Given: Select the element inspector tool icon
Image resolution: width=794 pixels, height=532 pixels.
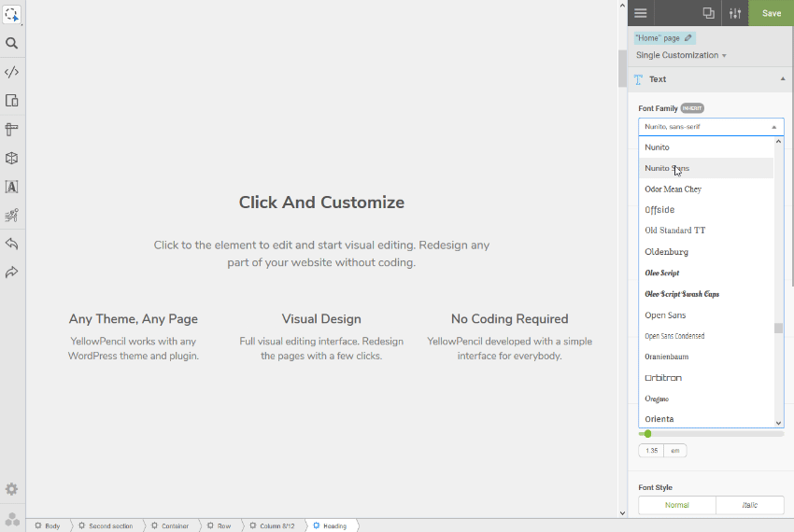Looking at the screenshot, I should click(x=11, y=14).
